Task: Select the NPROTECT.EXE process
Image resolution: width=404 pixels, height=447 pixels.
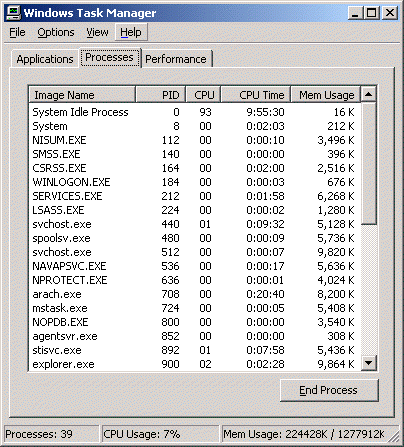Action: tap(195, 280)
